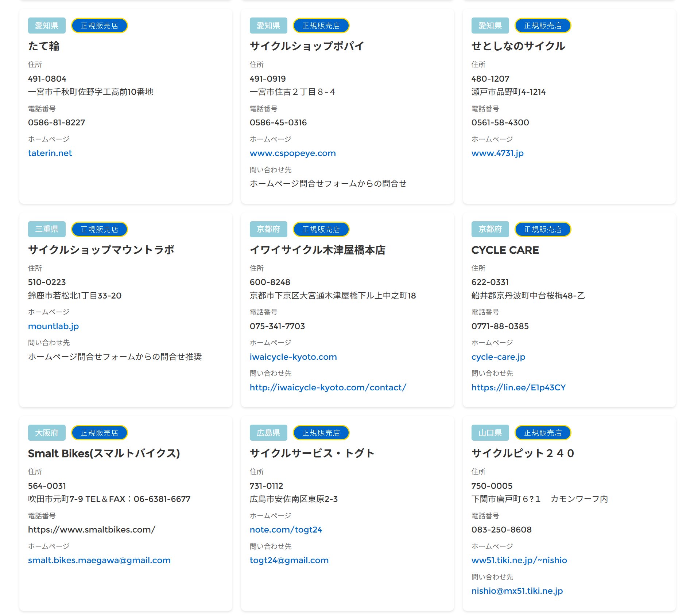
Task: Click 正規販売店 badge on せとしなのサイクル card
Action: tap(543, 26)
